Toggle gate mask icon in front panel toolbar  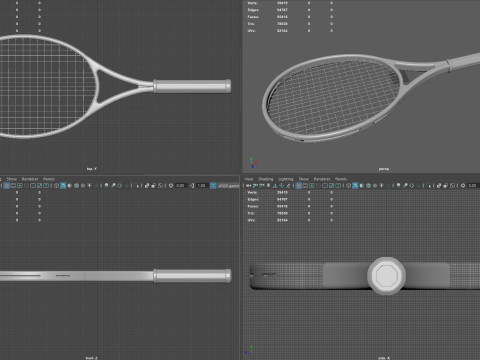[26, 185]
